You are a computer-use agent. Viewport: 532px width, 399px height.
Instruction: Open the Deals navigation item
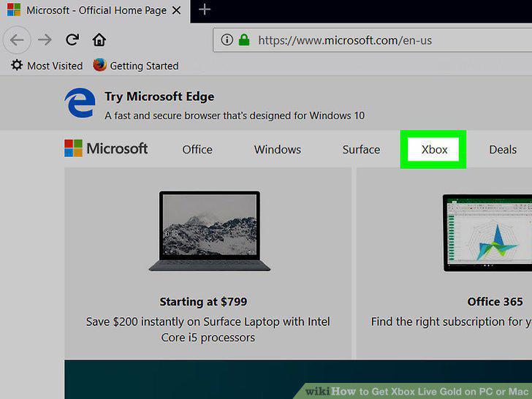point(503,150)
